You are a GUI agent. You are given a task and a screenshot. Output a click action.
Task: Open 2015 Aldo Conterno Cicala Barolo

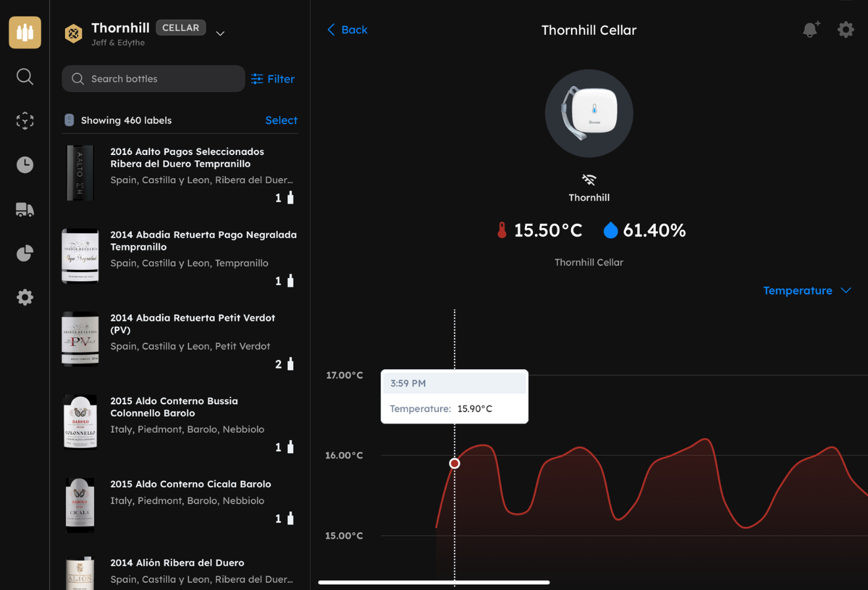[x=179, y=504]
